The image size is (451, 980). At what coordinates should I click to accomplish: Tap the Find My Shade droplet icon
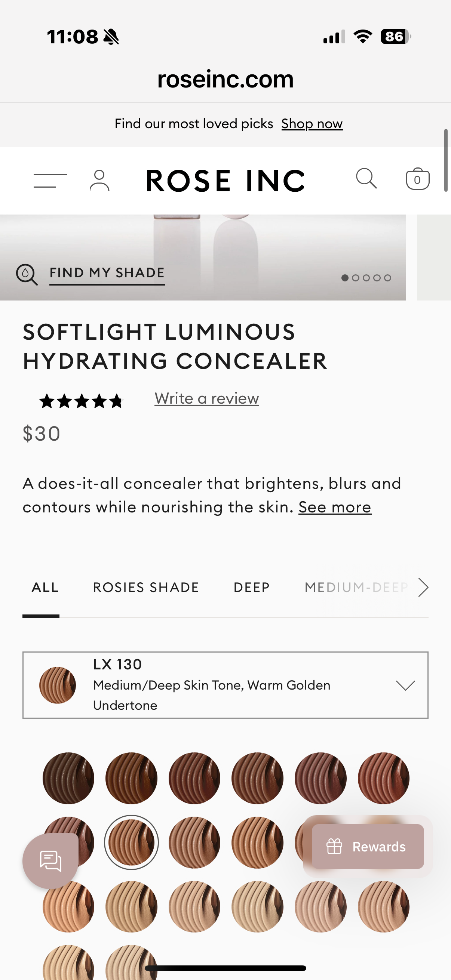coord(27,274)
